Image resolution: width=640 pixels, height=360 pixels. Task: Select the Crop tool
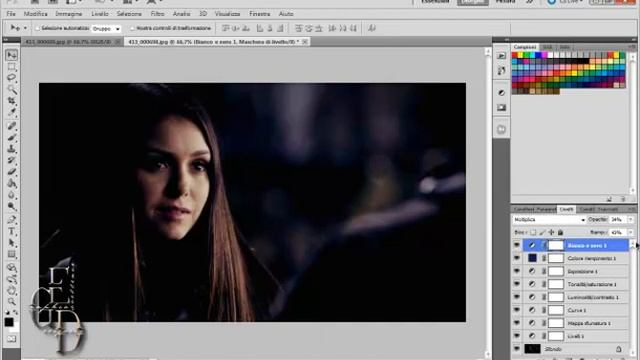pyautogui.click(x=12, y=100)
